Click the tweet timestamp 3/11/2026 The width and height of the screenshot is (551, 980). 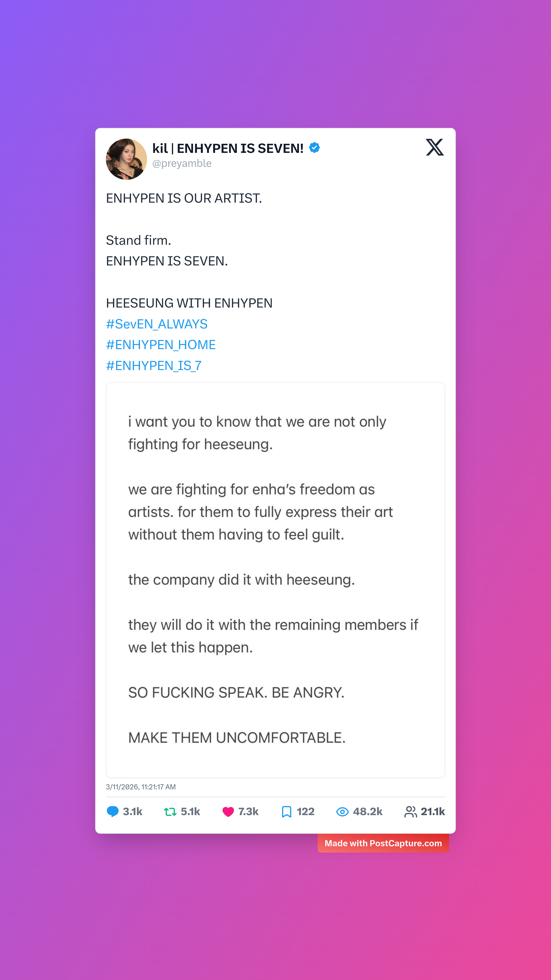141,787
